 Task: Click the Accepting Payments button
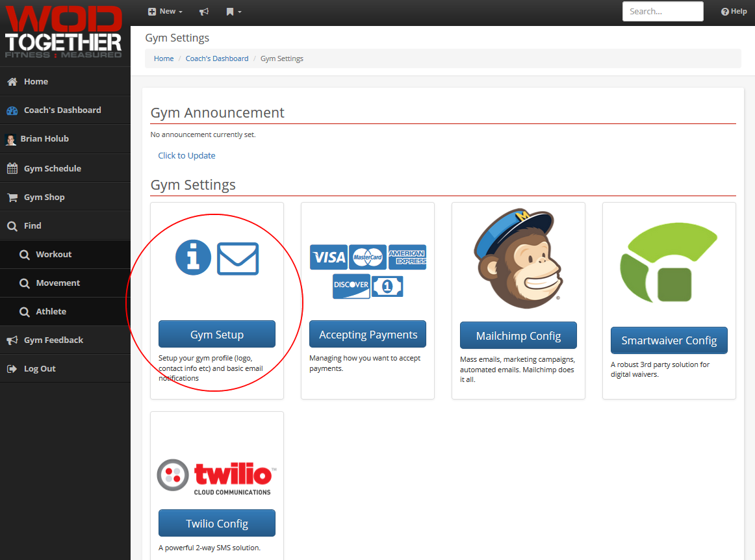[x=367, y=335]
